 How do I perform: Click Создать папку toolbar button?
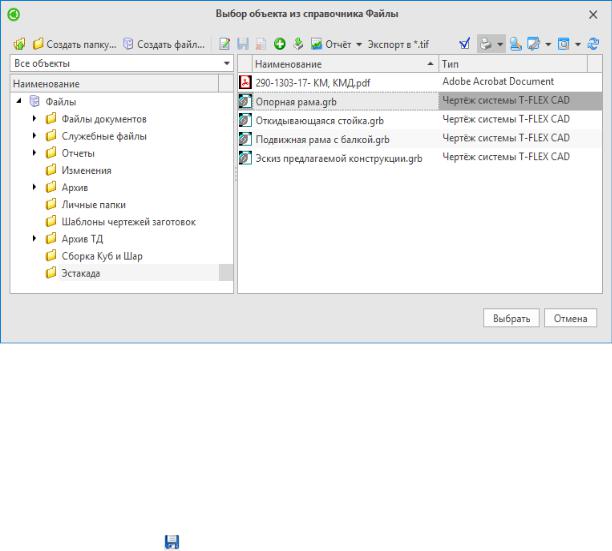point(74,44)
